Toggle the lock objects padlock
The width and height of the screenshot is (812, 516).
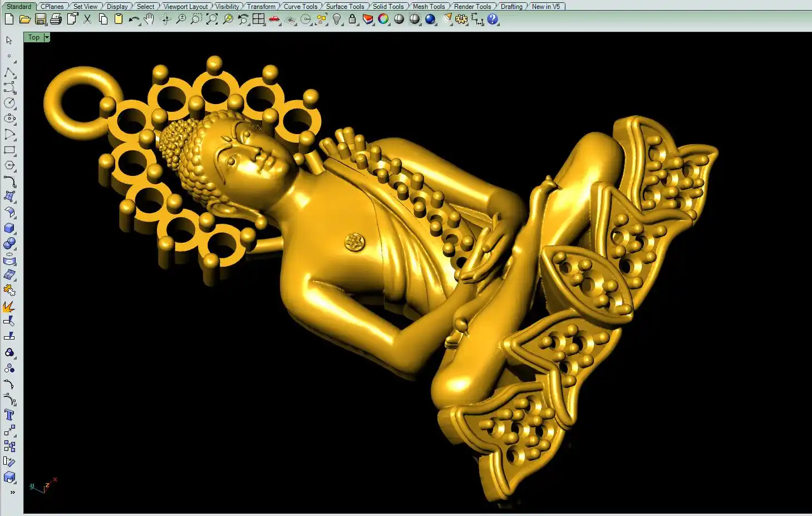pyautogui.click(x=352, y=19)
